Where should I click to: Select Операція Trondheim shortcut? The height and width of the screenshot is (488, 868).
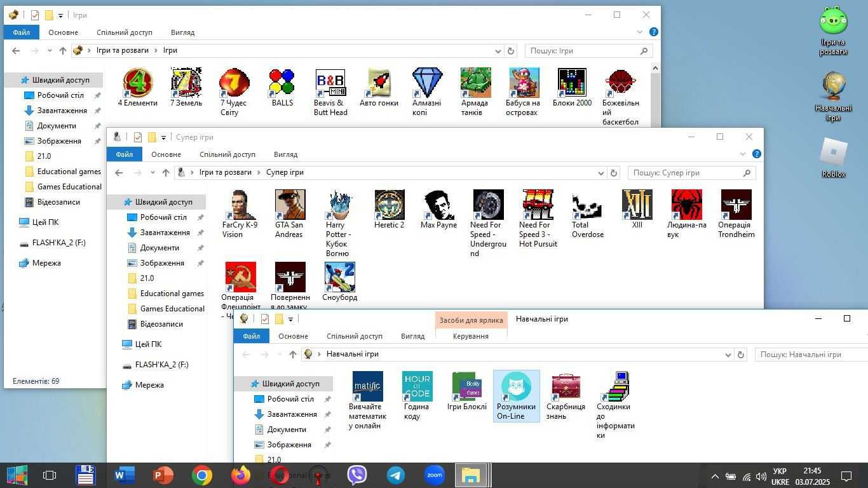[736, 214]
